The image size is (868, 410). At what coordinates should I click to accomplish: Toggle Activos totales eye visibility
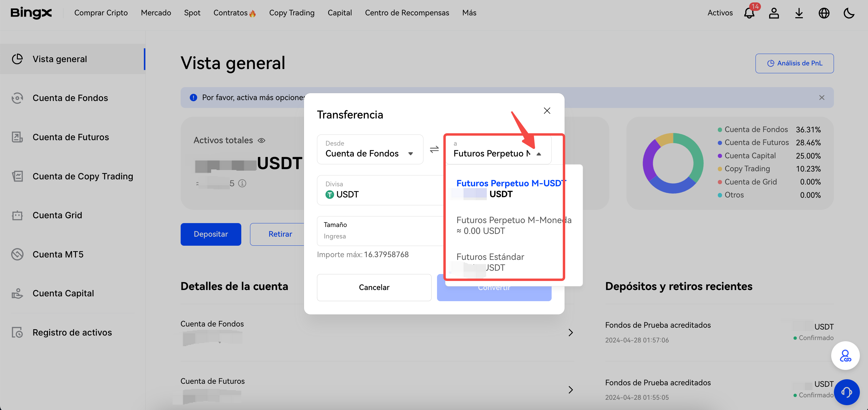click(261, 140)
